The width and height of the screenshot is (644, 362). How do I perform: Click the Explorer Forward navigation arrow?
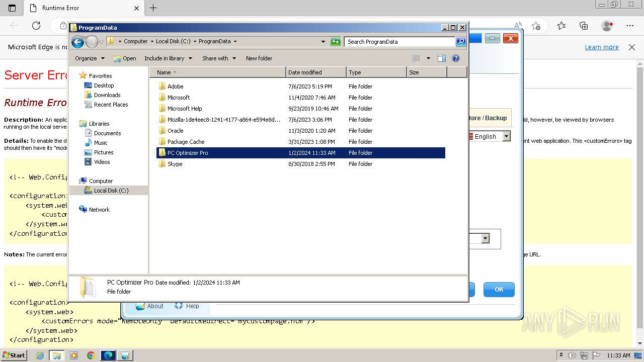pos(92,42)
